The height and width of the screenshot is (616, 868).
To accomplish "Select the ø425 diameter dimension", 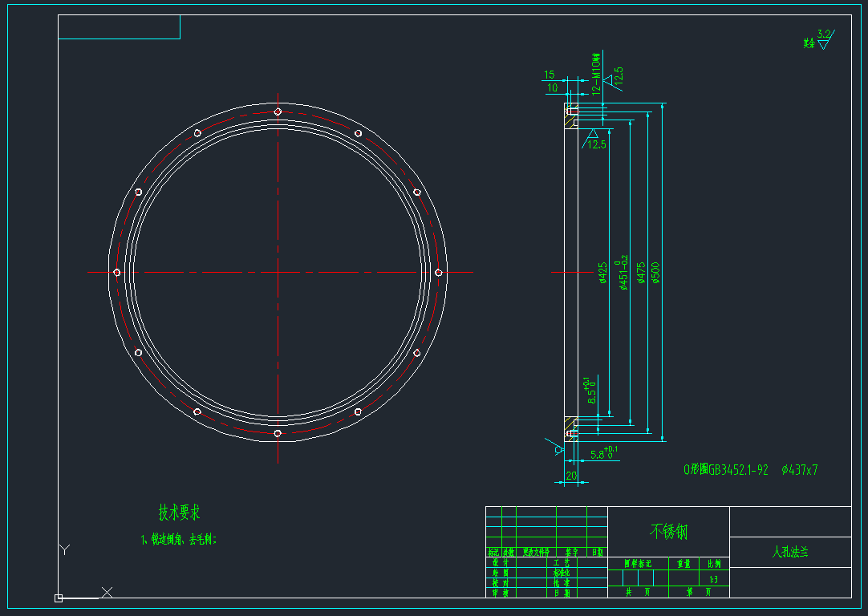I will (602, 272).
